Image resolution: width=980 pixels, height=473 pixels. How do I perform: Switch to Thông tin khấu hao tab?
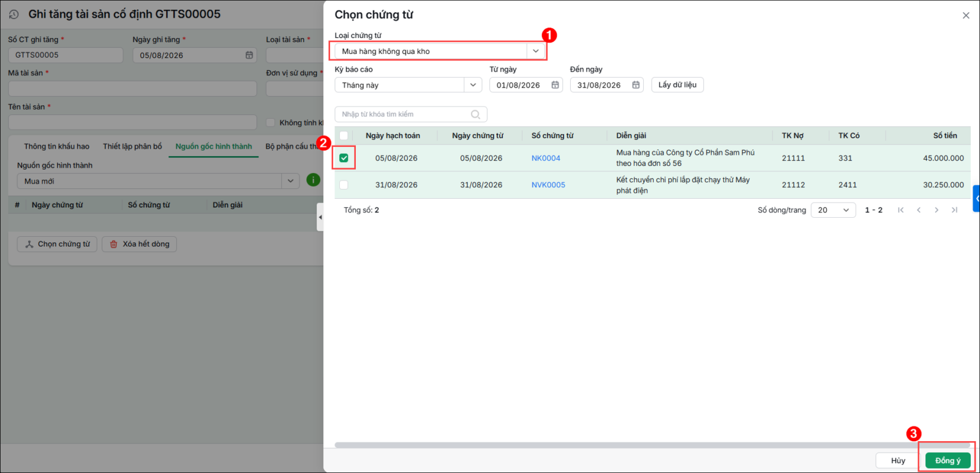(56, 146)
